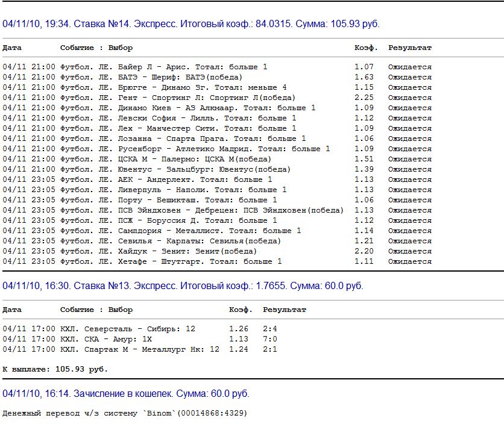The image size is (504, 430).
Task: Click coefficient 1.24 in the Спартак М row
Action: (239, 349)
